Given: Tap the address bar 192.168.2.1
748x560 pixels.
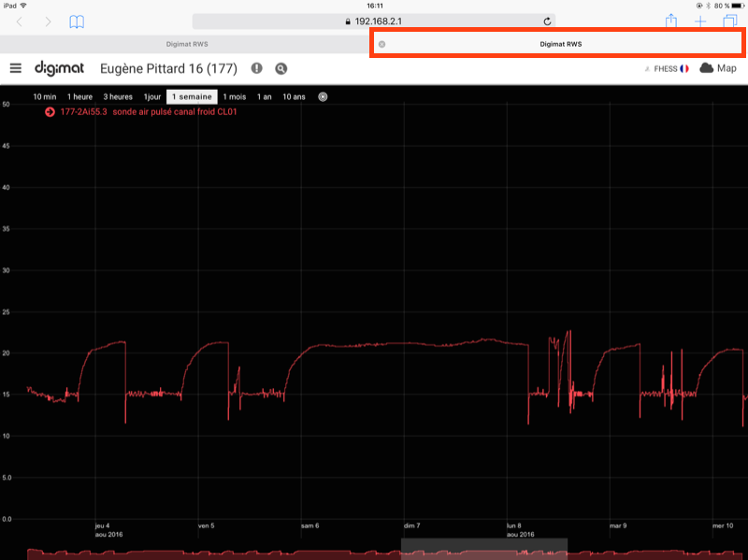Looking at the screenshot, I should pos(373,22).
